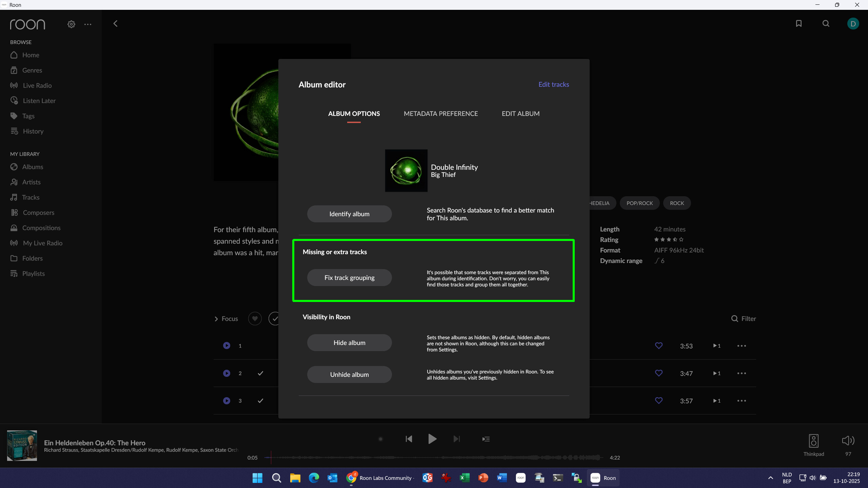The image size is (868, 488).
Task: Expand the Focus options
Action: tap(226, 319)
